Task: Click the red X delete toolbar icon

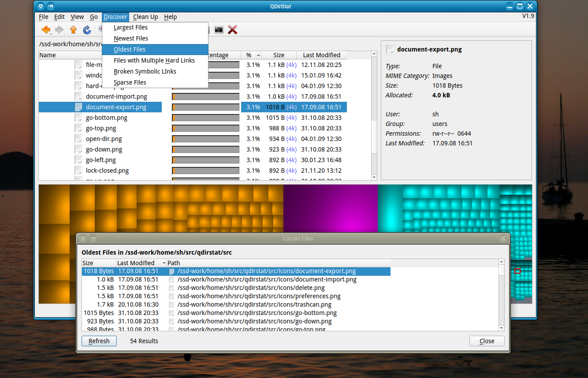Action: [x=233, y=30]
